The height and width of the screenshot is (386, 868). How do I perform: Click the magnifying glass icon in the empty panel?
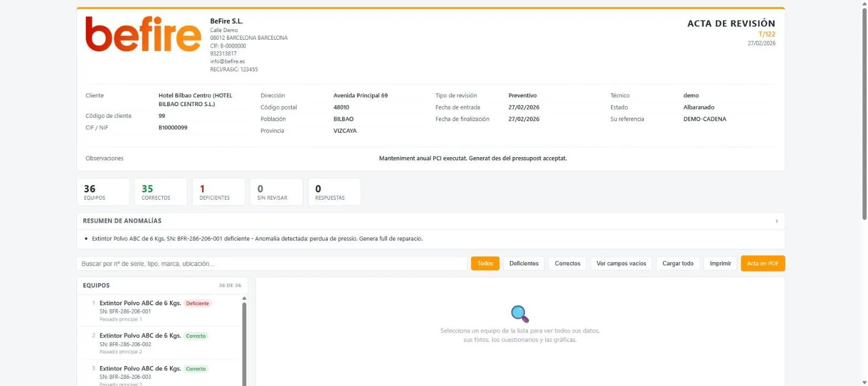(x=520, y=314)
